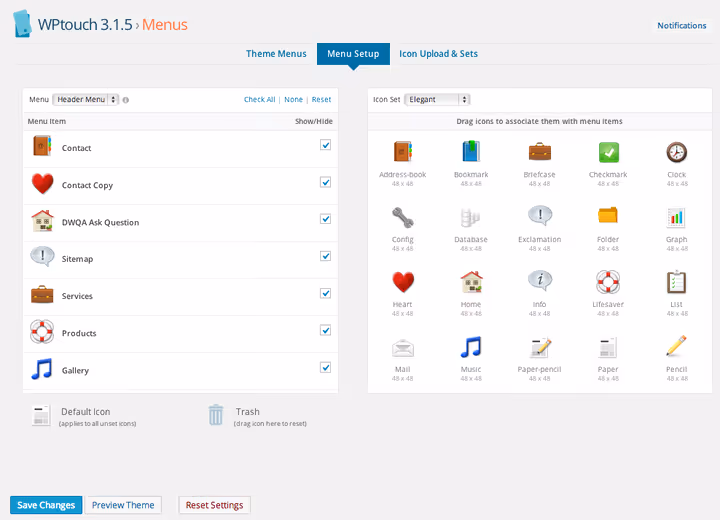Image resolution: width=720 pixels, height=520 pixels.
Task: Select the Address-book icon in icon set
Action: pyautogui.click(x=403, y=152)
